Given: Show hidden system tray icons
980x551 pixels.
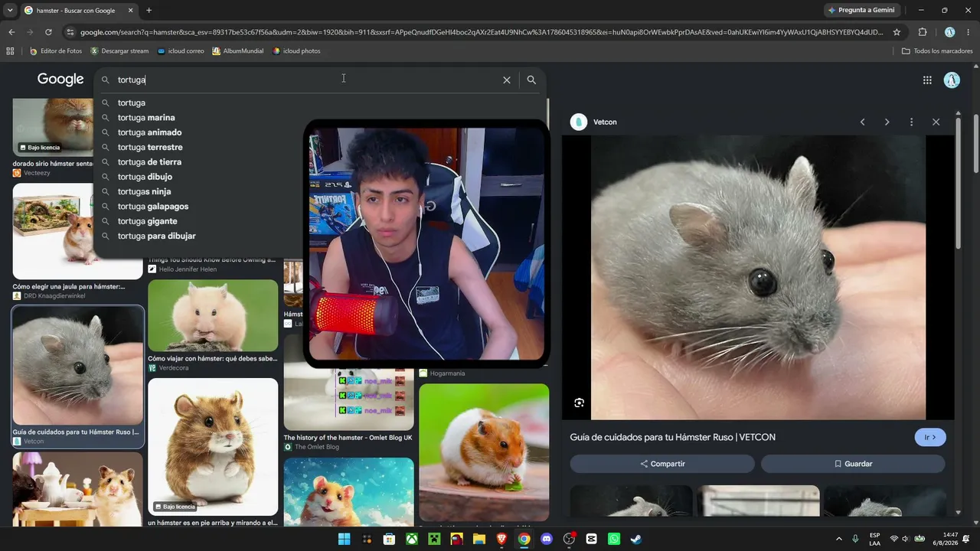Looking at the screenshot, I should coord(839,539).
